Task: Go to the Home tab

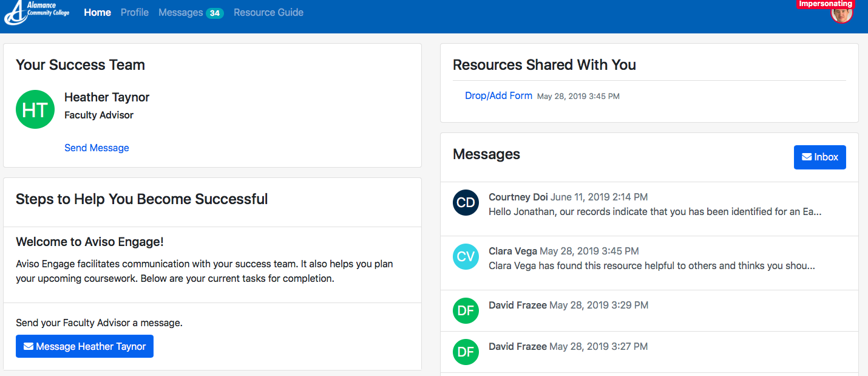Action: (x=97, y=12)
